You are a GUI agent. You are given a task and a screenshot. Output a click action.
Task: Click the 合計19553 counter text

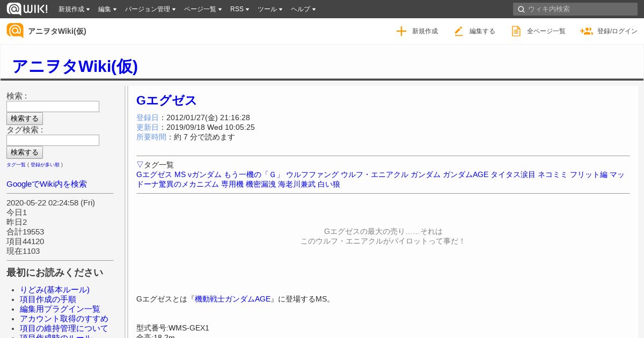tap(25, 232)
